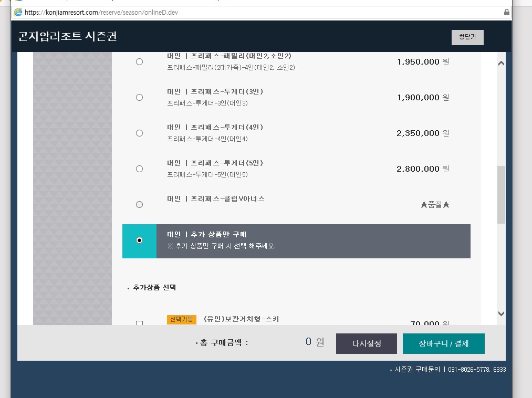The image size is (532, 398).
Task: Click the 1,950,000 원 price text
Action: [x=423, y=62]
